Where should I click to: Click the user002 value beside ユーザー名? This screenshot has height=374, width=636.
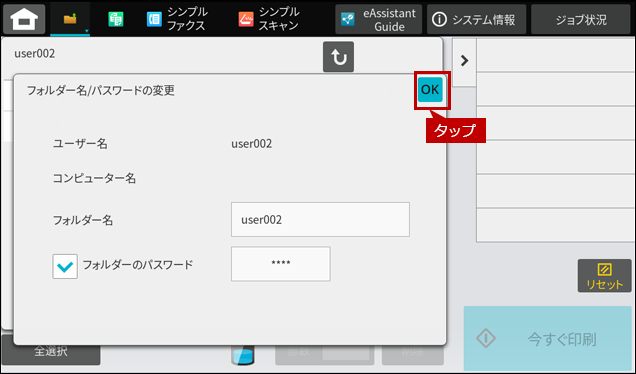(251, 144)
